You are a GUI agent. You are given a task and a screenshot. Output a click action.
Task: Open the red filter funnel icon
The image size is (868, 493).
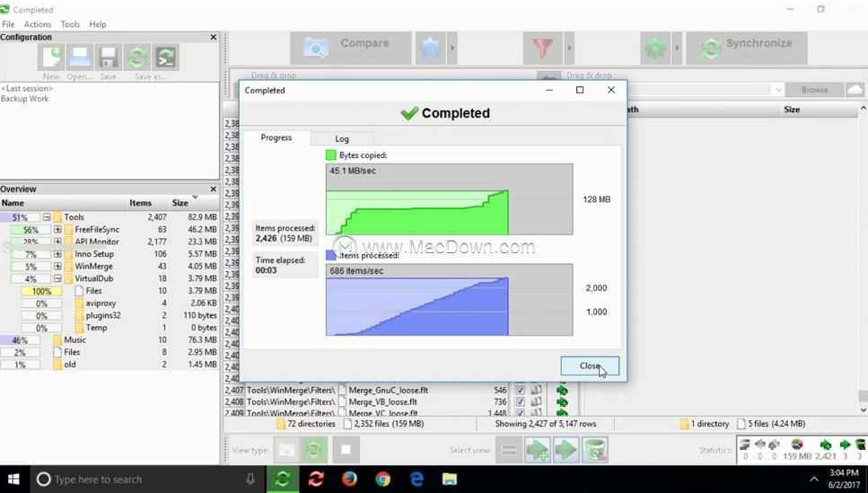(542, 48)
